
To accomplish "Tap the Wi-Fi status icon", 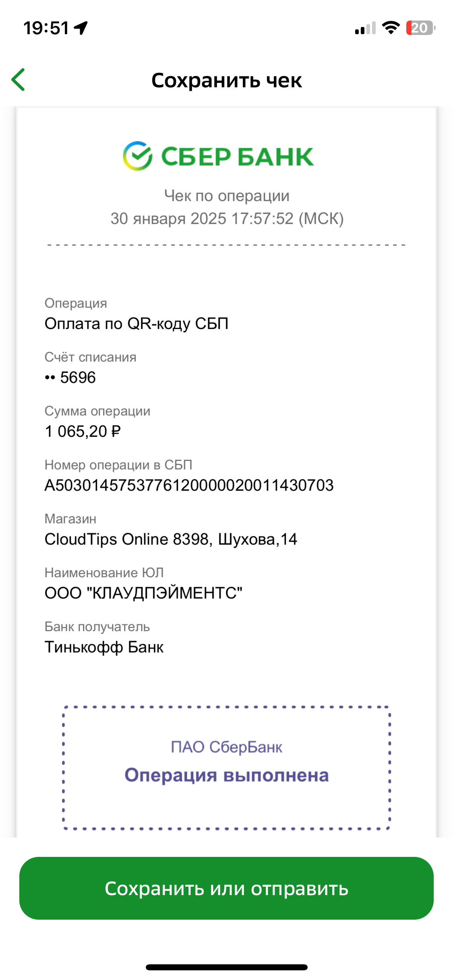I will tap(391, 28).
